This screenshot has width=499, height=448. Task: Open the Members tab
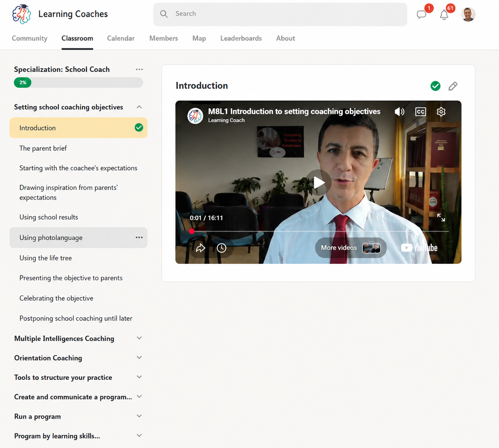click(164, 38)
